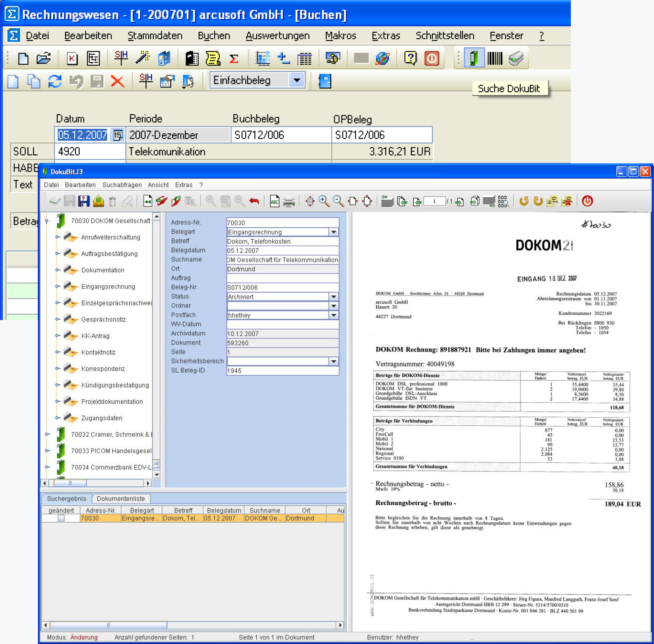Viewport: 654px width, 644px height.
Task: Toggle the geändert checkbox in result row
Action: click(61, 518)
